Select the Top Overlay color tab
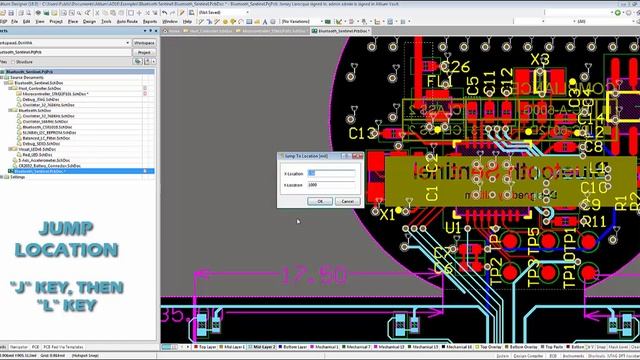 click(488, 347)
